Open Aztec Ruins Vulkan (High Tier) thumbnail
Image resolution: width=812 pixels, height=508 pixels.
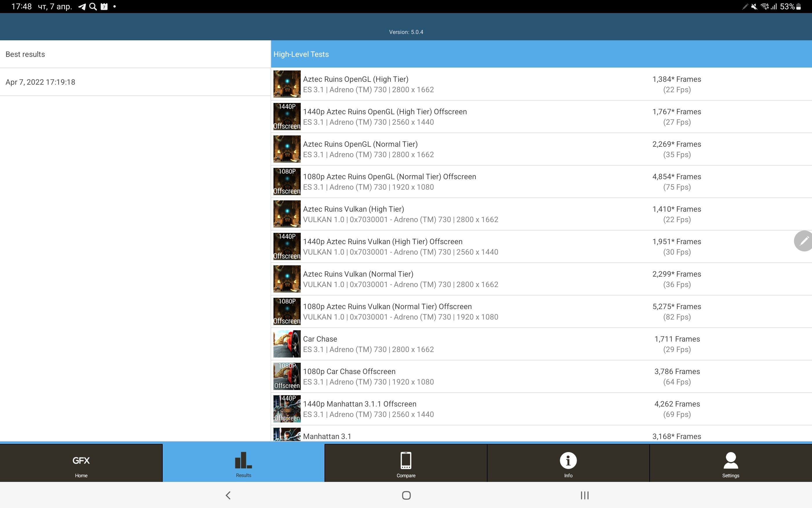point(287,214)
